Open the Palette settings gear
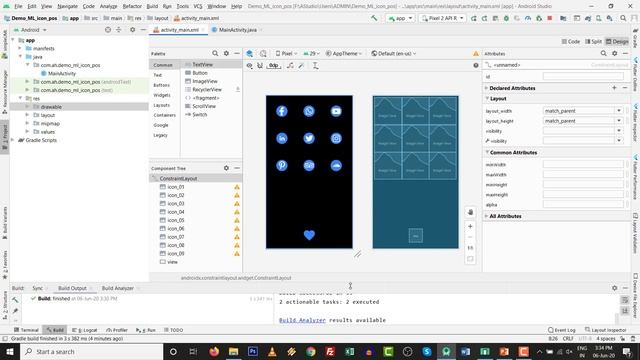 (x=226, y=53)
